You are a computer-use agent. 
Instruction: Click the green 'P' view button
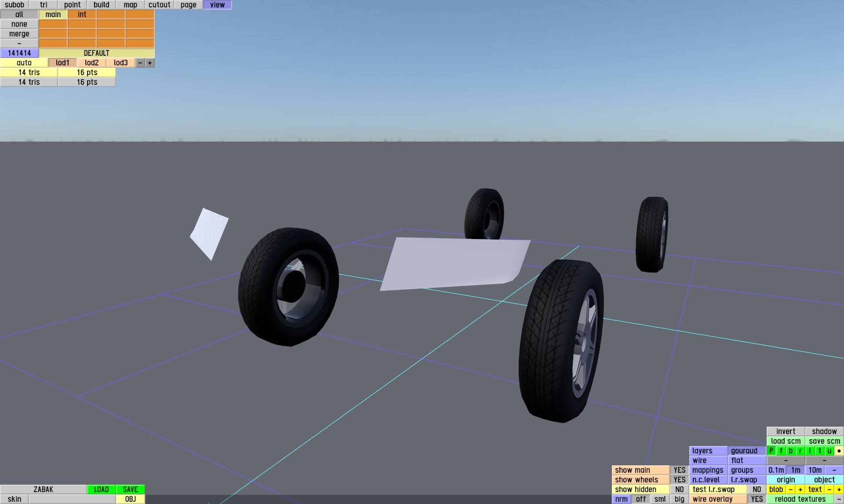coord(771,451)
